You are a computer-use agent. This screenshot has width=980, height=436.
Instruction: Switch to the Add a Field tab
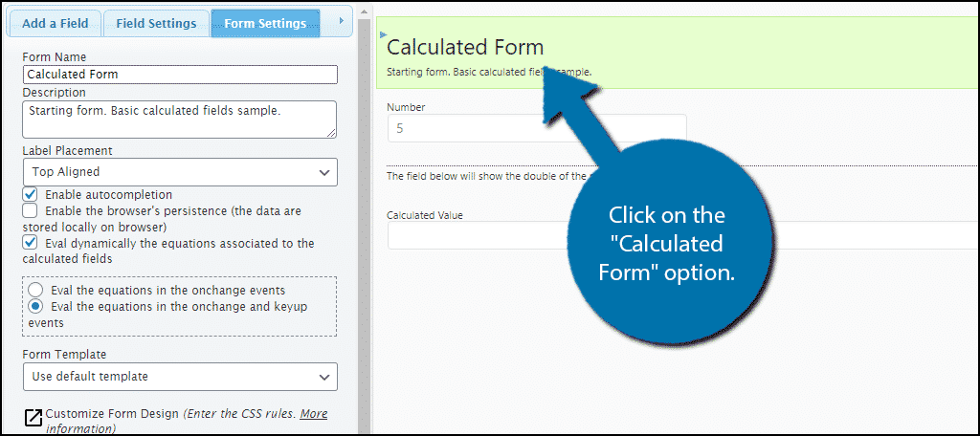click(x=55, y=24)
